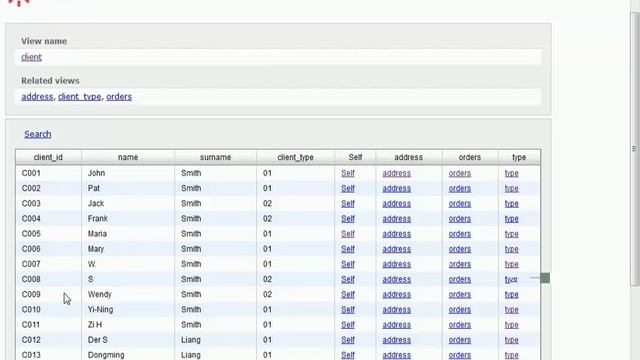Open orders link in row C010
Image resolution: width=640 pixels, height=360 pixels.
tap(460, 309)
